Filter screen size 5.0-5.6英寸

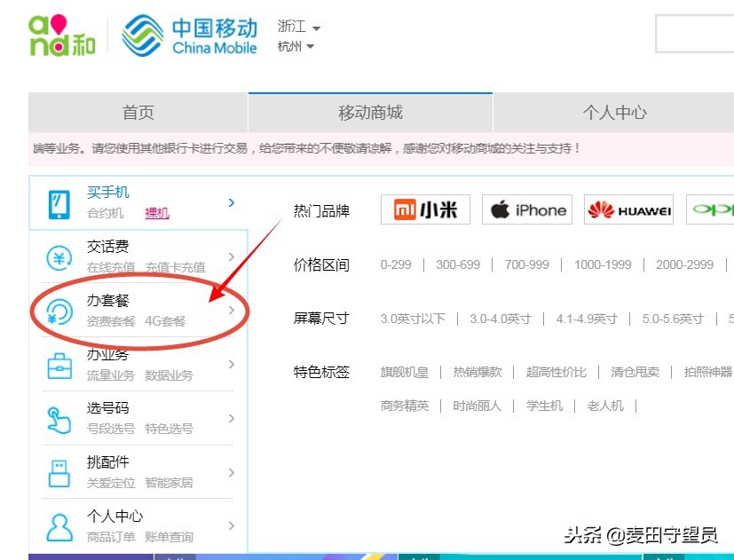[x=673, y=319]
